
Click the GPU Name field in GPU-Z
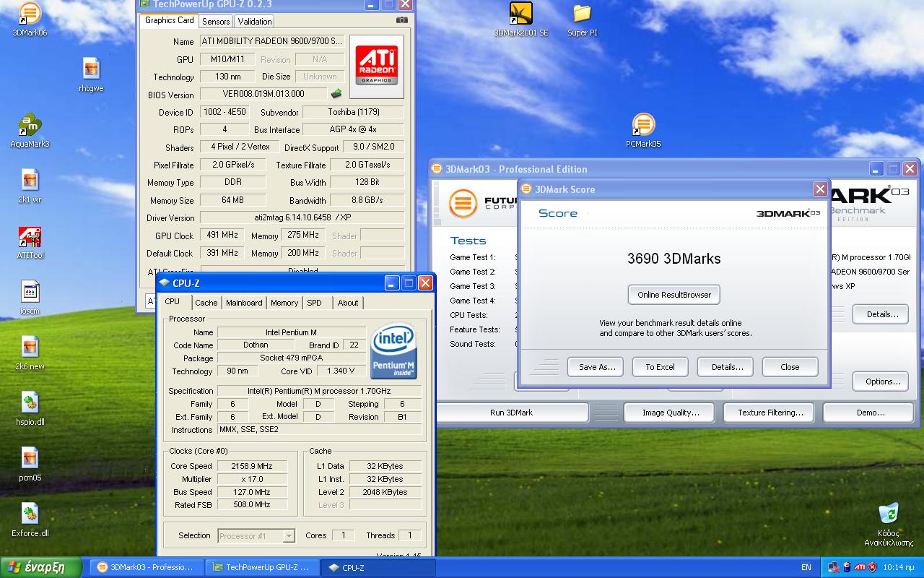tap(272, 41)
